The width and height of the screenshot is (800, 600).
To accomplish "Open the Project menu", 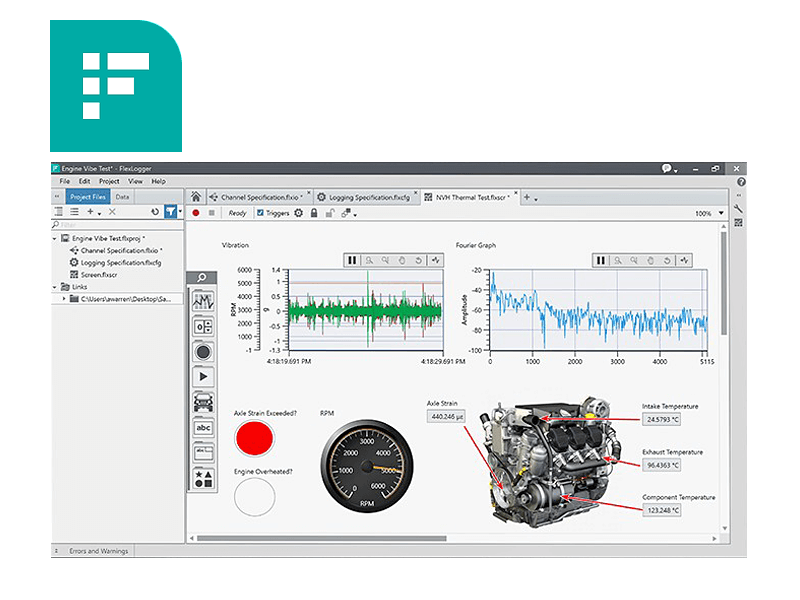I will pos(109,181).
